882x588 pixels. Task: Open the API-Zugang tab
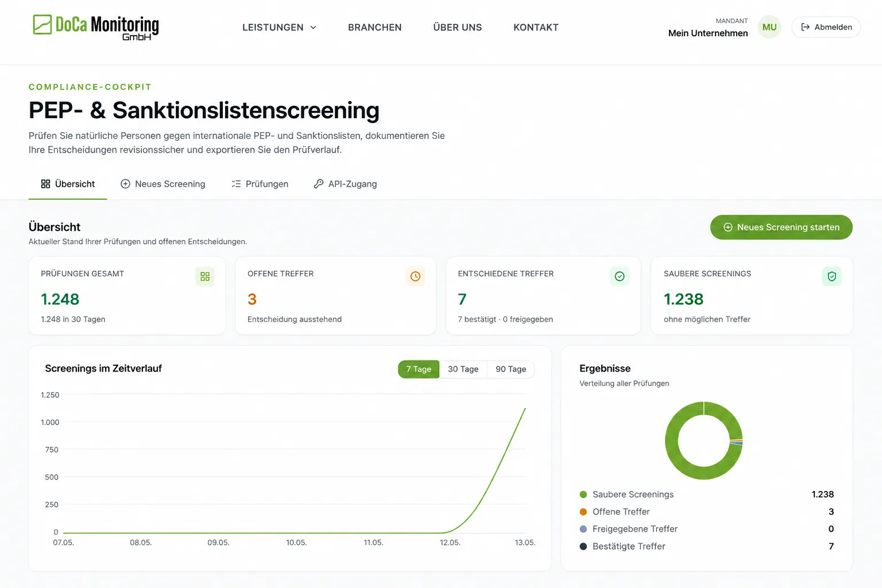coord(345,184)
